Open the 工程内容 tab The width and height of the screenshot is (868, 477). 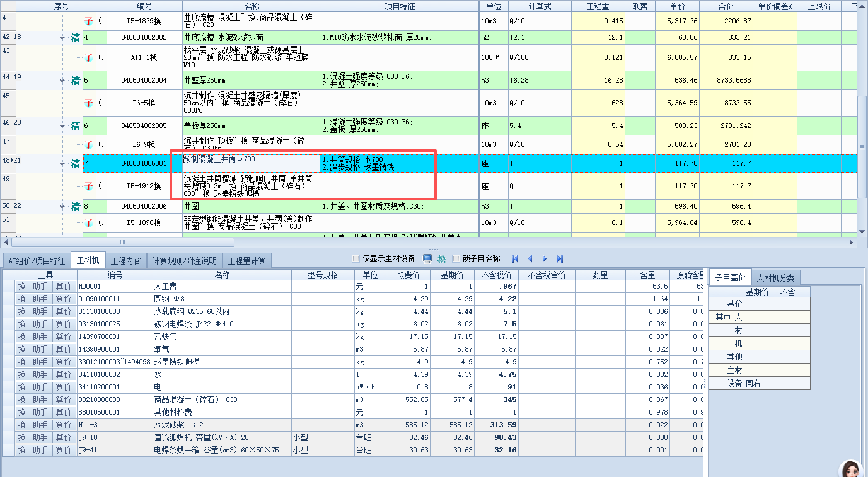pyautogui.click(x=125, y=261)
